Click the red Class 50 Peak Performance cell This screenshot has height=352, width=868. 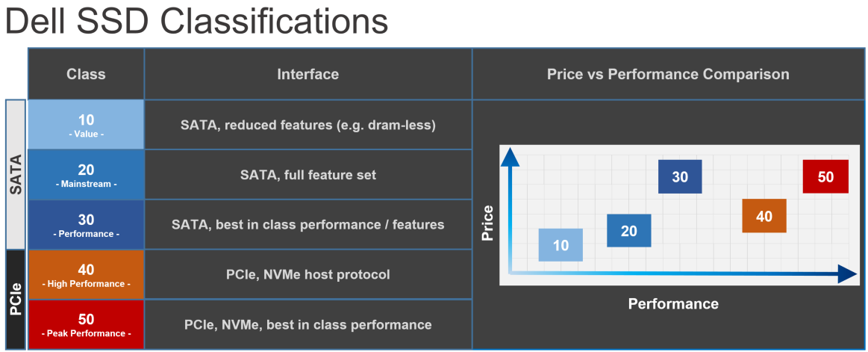(86, 324)
